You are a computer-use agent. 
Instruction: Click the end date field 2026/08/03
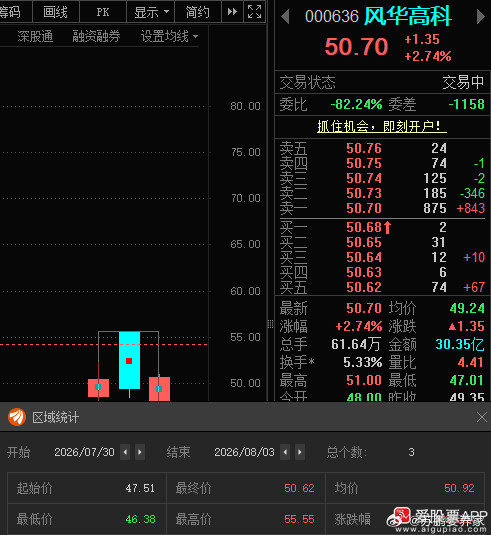coord(244,452)
